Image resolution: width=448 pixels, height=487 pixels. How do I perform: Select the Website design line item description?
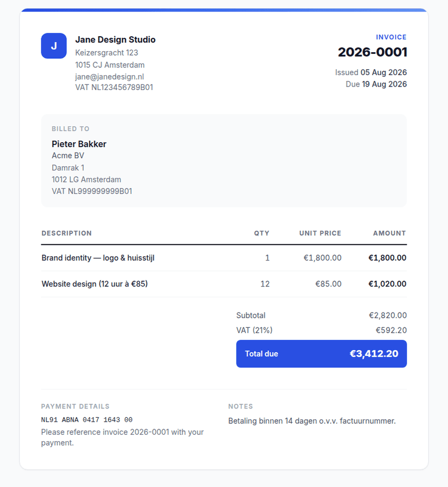tap(95, 284)
